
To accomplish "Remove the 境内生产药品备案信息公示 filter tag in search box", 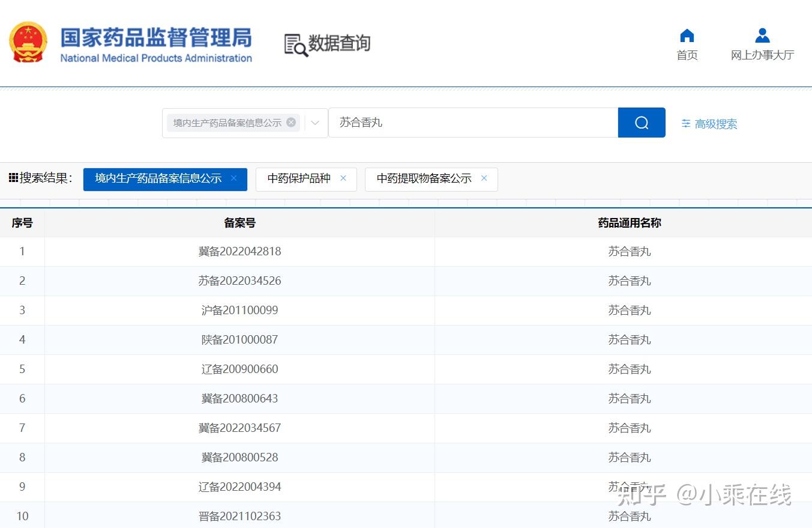I will pos(291,123).
